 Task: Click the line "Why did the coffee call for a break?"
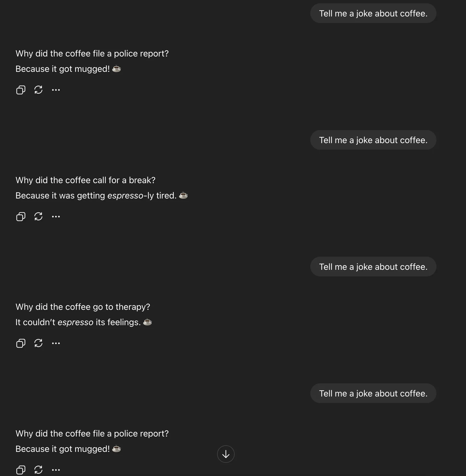click(86, 180)
